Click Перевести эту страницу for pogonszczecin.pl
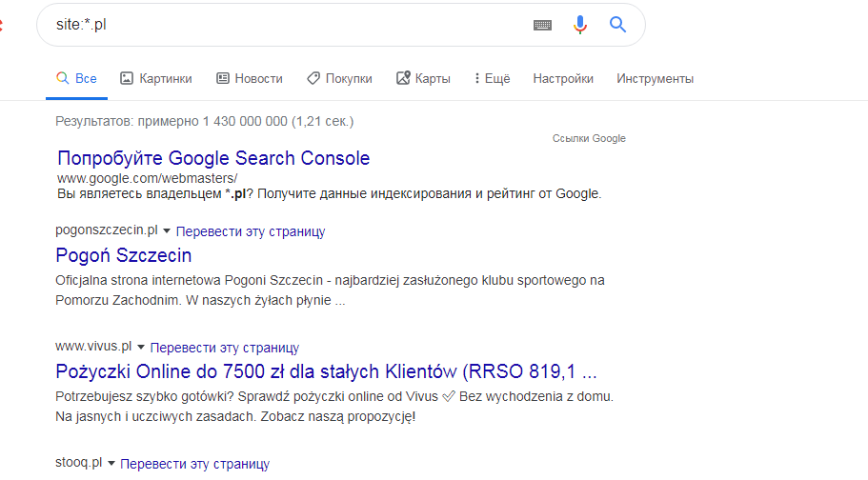 coord(251,231)
